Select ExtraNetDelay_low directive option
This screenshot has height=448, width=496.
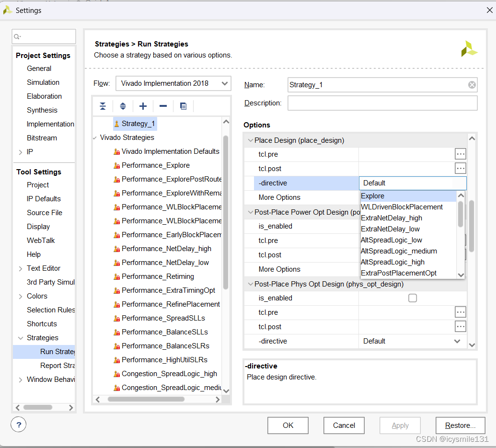coord(408,229)
